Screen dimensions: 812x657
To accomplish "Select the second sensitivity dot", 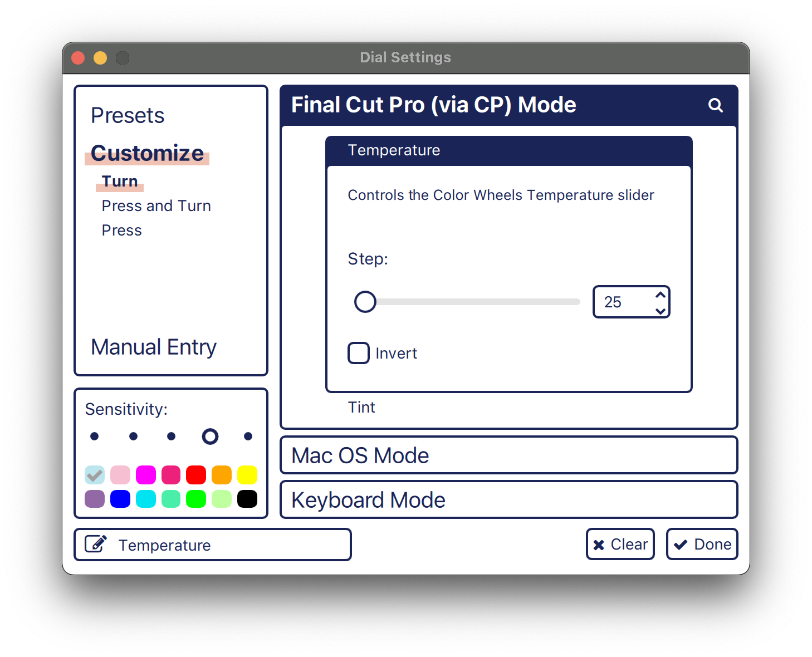I will pyautogui.click(x=133, y=436).
